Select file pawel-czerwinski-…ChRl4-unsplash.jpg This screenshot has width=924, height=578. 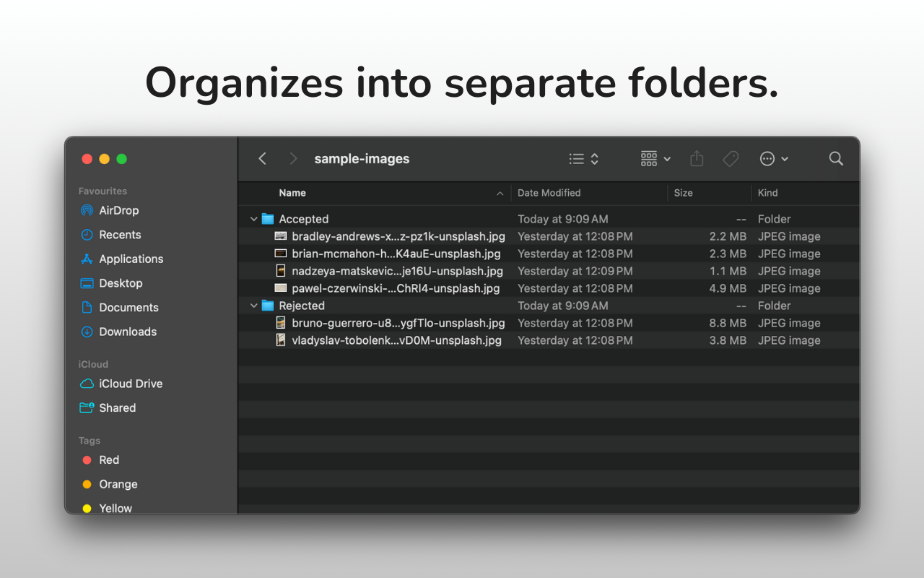point(396,288)
